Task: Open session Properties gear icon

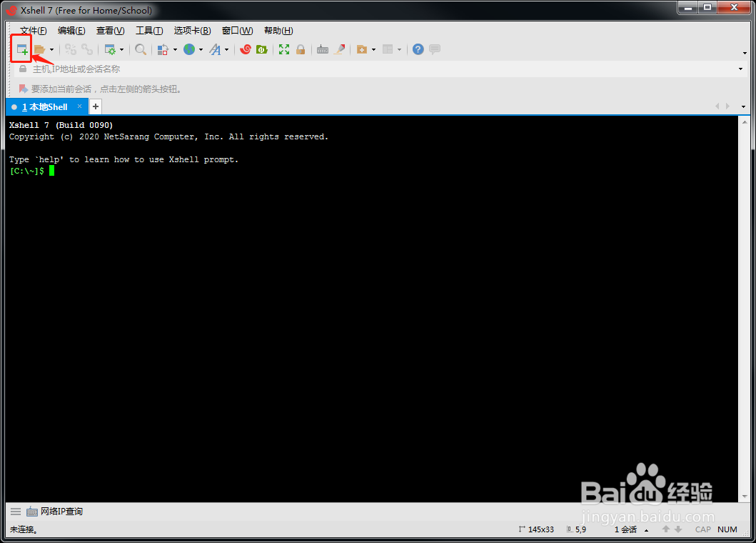Action: pos(110,49)
